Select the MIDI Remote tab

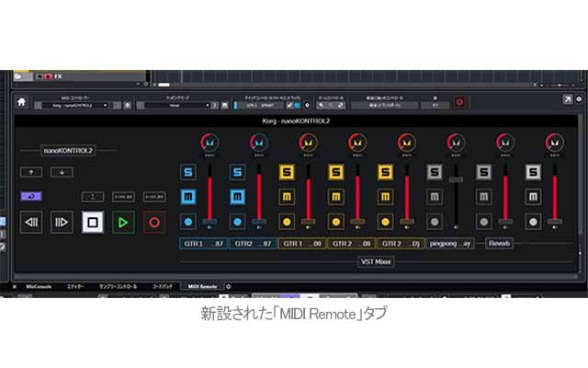202,286
